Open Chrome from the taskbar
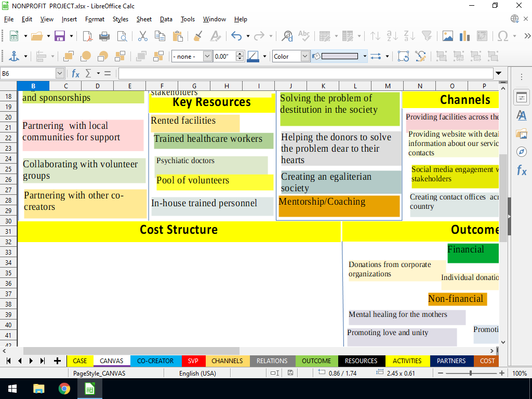 64,389
